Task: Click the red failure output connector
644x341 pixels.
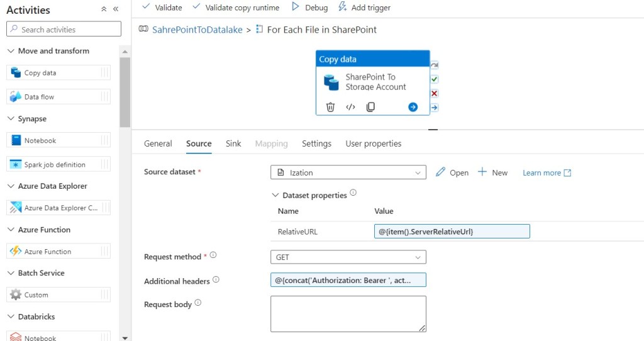Action: click(x=434, y=93)
